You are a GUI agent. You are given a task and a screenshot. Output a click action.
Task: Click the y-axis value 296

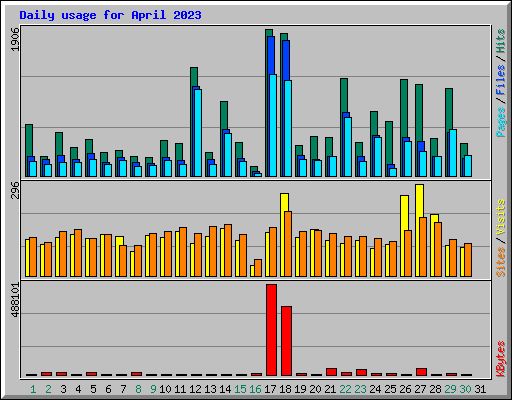(16, 190)
